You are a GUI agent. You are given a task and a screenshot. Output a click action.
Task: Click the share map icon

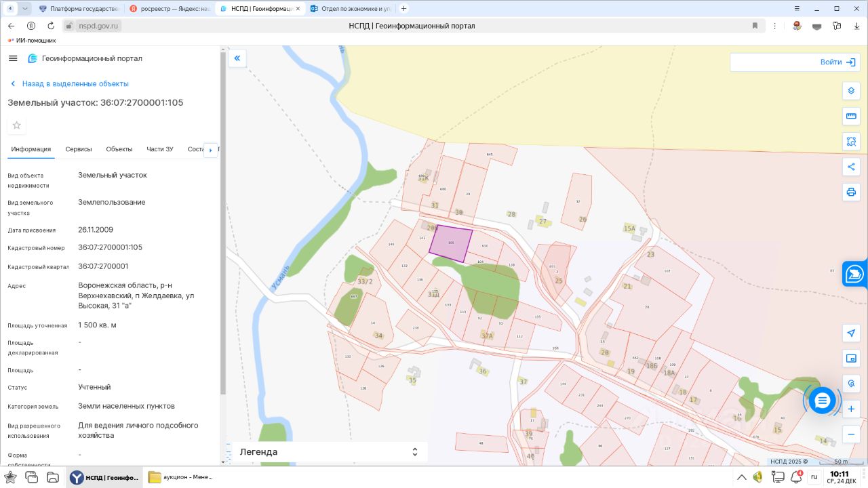(x=851, y=167)
